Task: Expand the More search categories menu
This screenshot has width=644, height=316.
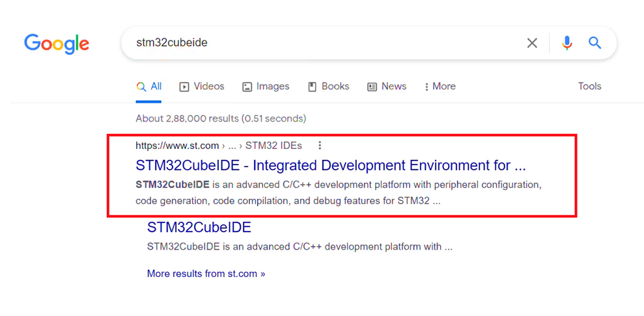Action: (x=440, y=86)
